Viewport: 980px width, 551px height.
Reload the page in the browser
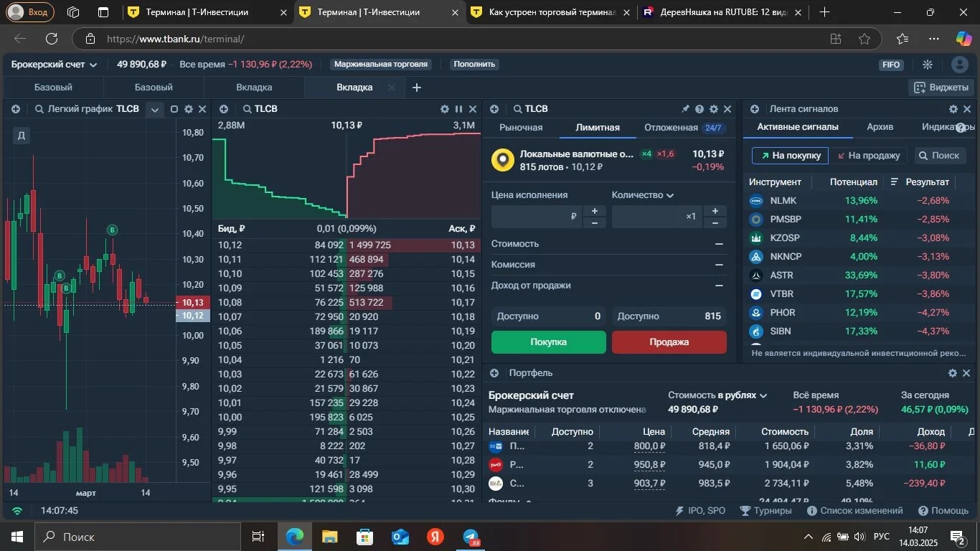(x=52, y=39)
